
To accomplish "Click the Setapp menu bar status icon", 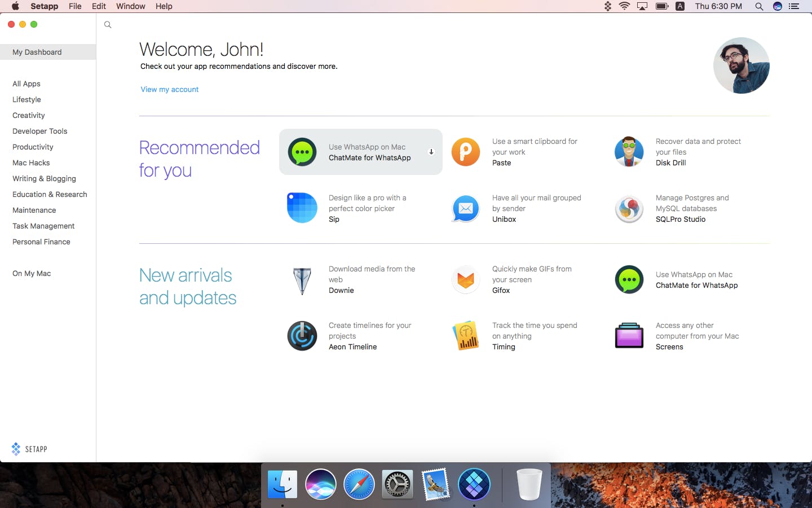I will coord(608,6).
